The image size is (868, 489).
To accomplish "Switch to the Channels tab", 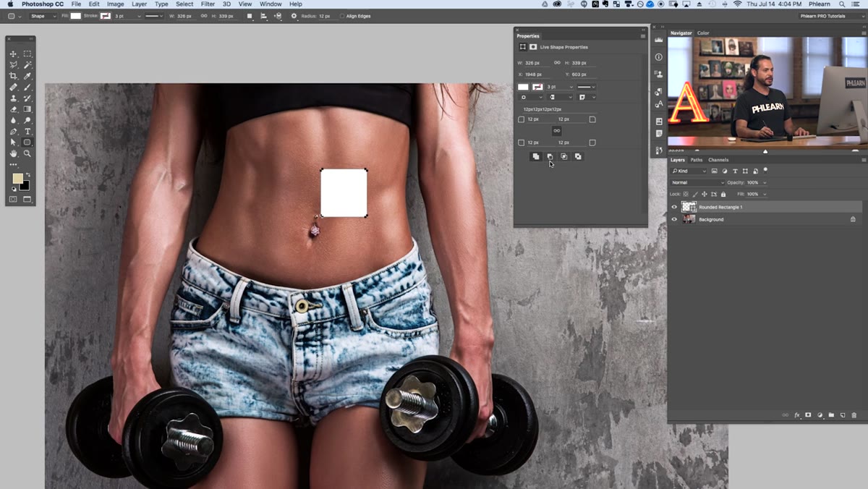I will 718,160.
